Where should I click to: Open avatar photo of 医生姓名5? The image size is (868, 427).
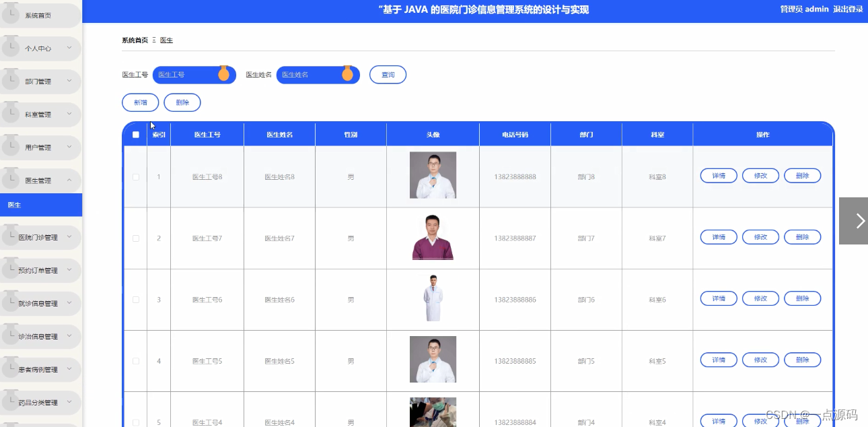coord(433,360)
